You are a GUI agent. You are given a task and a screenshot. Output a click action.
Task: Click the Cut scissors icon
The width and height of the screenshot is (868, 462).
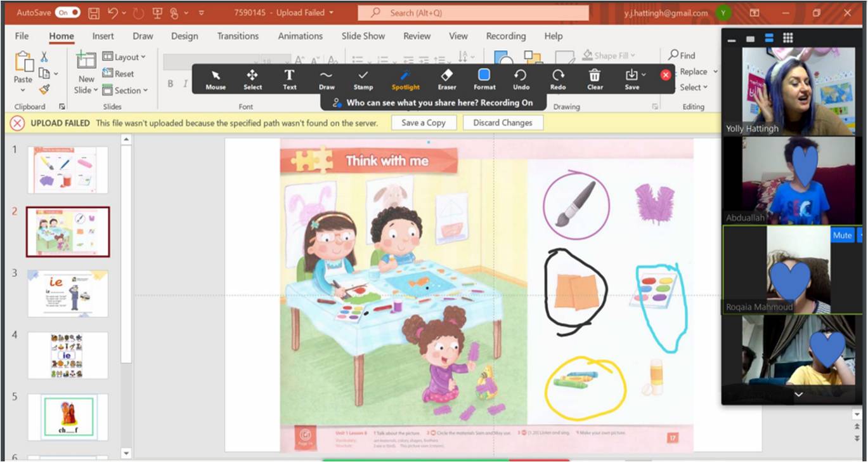pyautogui.click(x=44, y=57)
